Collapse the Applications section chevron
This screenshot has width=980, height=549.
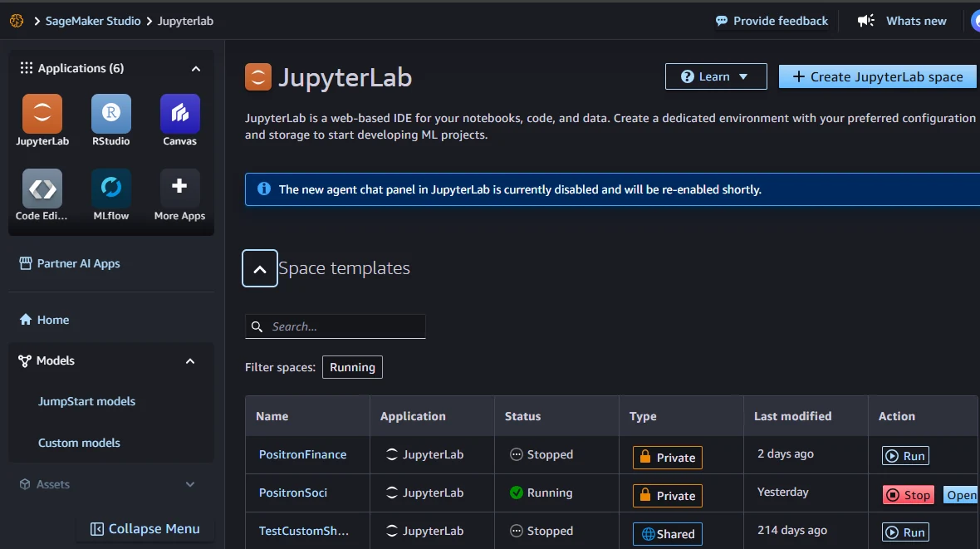(x=196, y=69)
